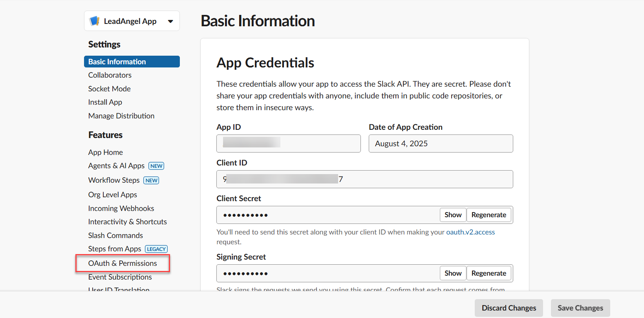Click Discard Changes button
This screenshot has height=318, width=644.
pyautogui.click(x=509, y=308)
